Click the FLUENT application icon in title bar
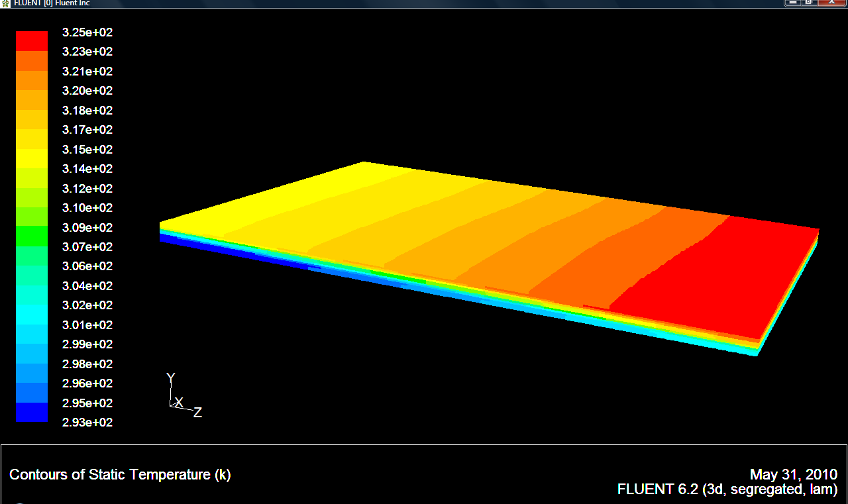The width and height of the screenshot is (848, 504). (6, 3)
